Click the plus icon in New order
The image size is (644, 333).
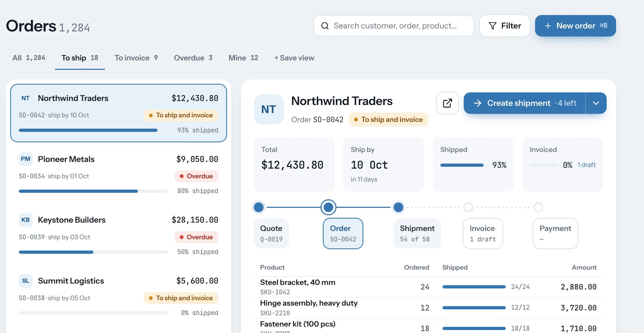coord(548,26)
